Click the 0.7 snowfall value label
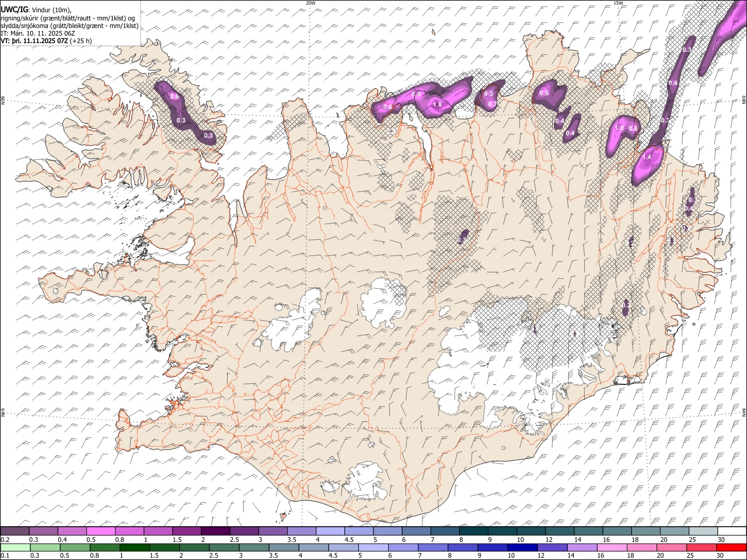747x560 pixels. pos(492,104)
